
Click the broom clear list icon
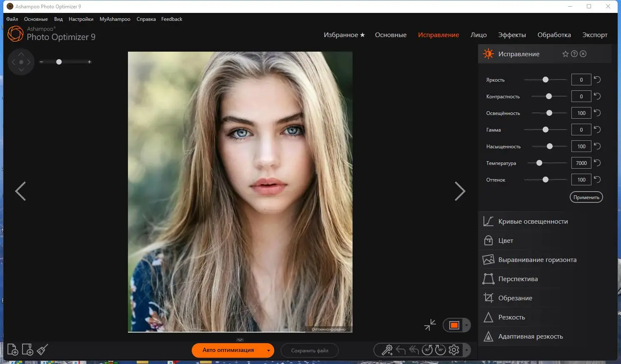point(43,349)
